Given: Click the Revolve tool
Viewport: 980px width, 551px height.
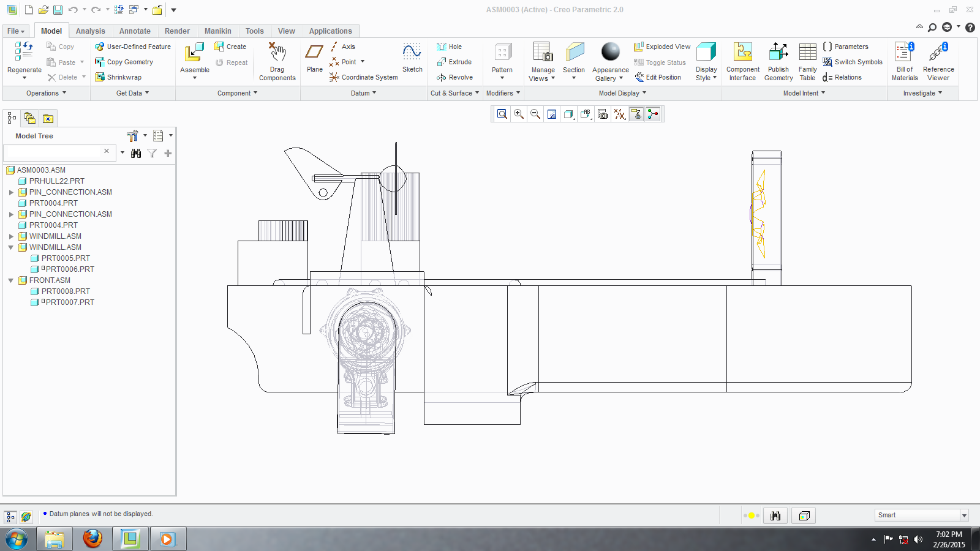Looking at the screenshot, I should [455, 77].
